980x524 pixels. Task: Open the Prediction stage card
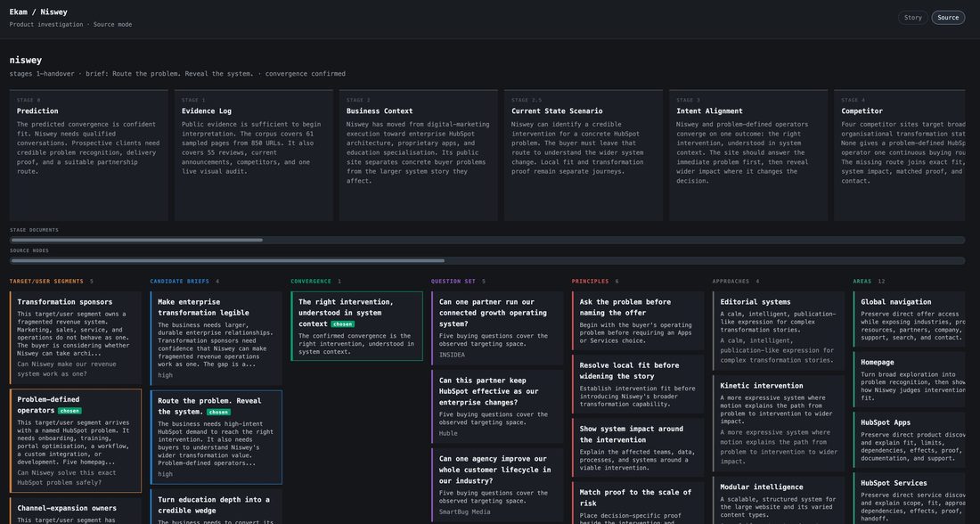click(89, 155)
